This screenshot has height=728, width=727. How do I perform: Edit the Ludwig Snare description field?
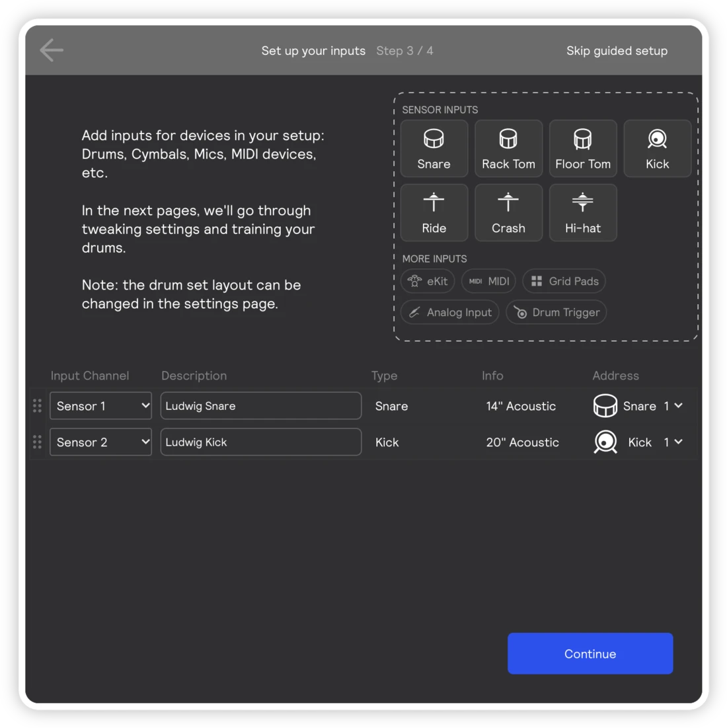[x=261, y=406]
